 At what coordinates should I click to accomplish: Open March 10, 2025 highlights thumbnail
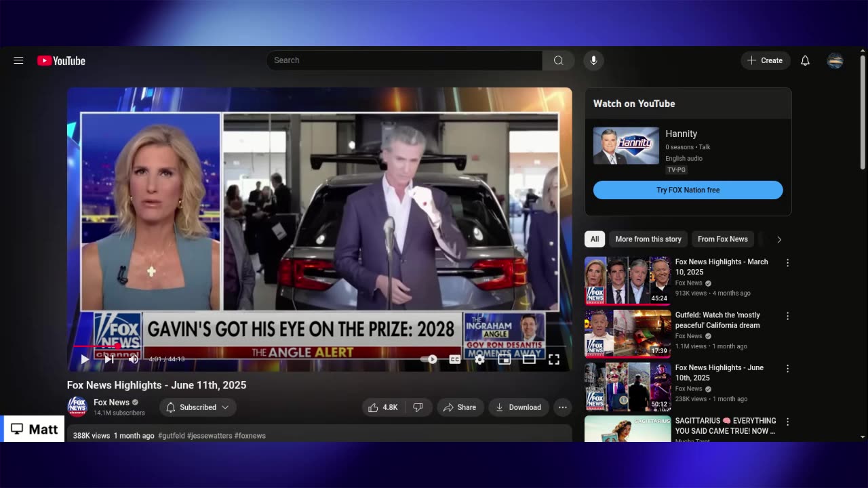(x=627, y=281)
